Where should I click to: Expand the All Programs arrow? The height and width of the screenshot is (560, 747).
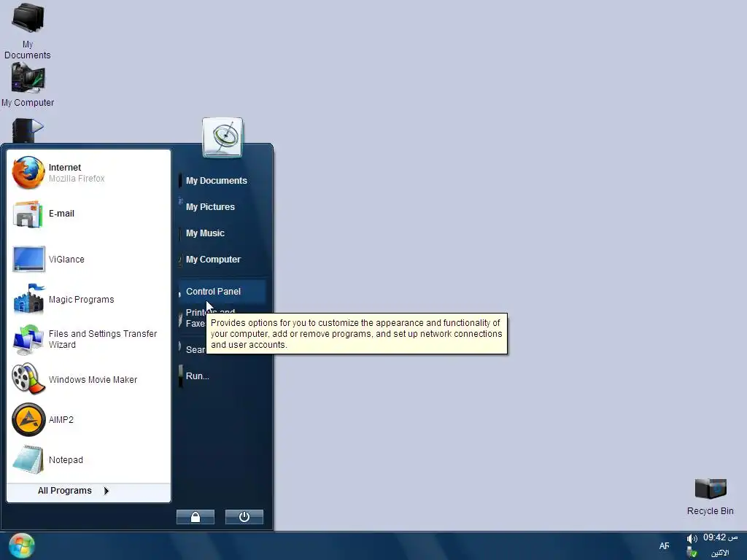pyautogui.click(x=107, y=491)
